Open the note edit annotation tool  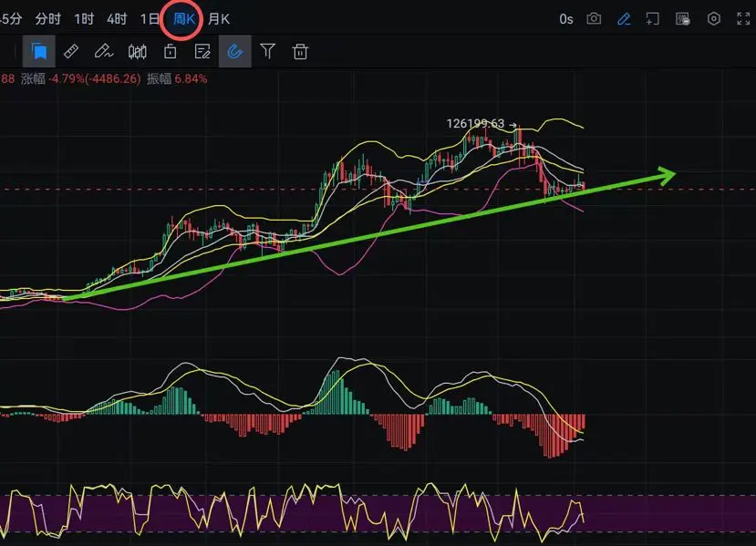[x=202, y=51]
